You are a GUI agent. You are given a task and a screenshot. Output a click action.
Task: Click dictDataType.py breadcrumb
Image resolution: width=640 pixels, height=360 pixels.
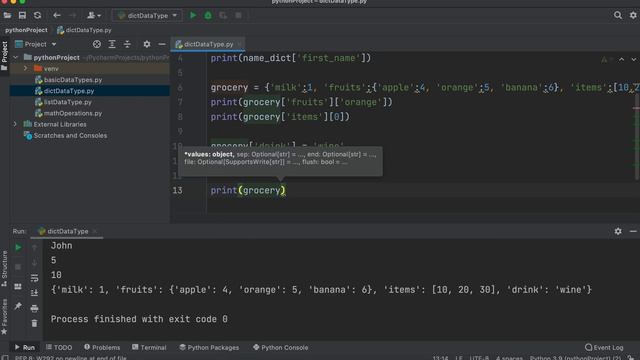coord(84,30)
